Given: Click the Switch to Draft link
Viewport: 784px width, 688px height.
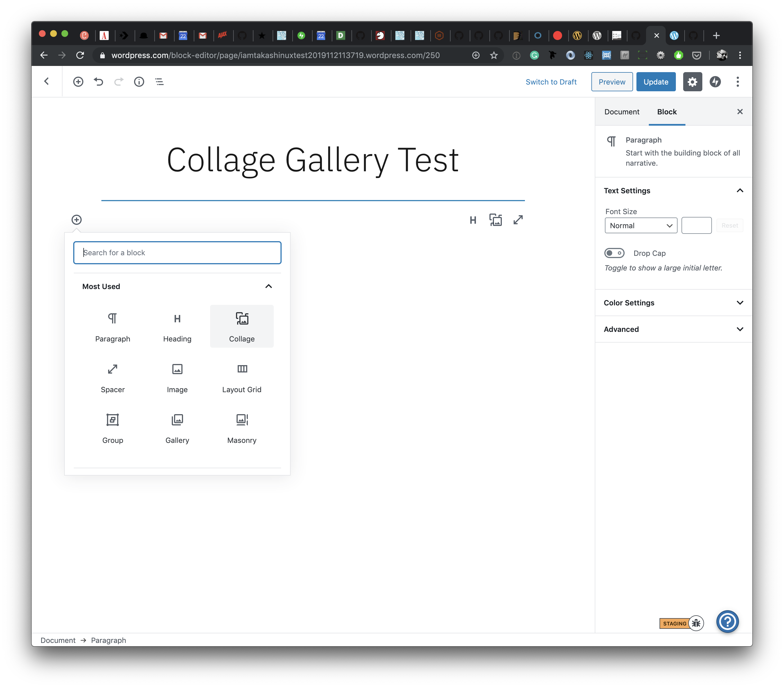Looking at the screenshot, I should pos(551,82).
